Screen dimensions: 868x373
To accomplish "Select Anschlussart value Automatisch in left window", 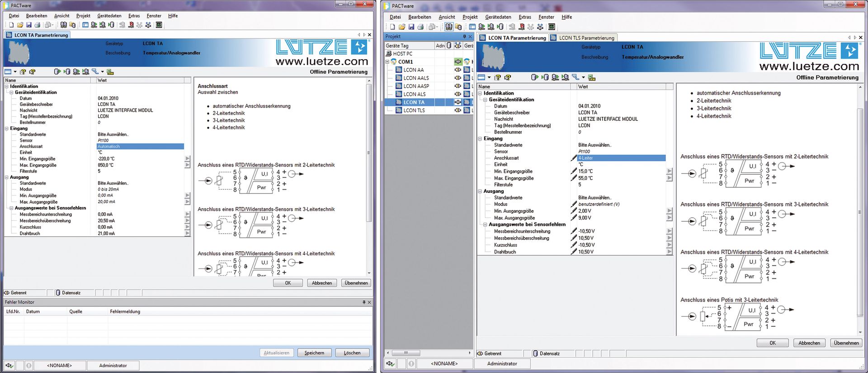I will [140, 147].
